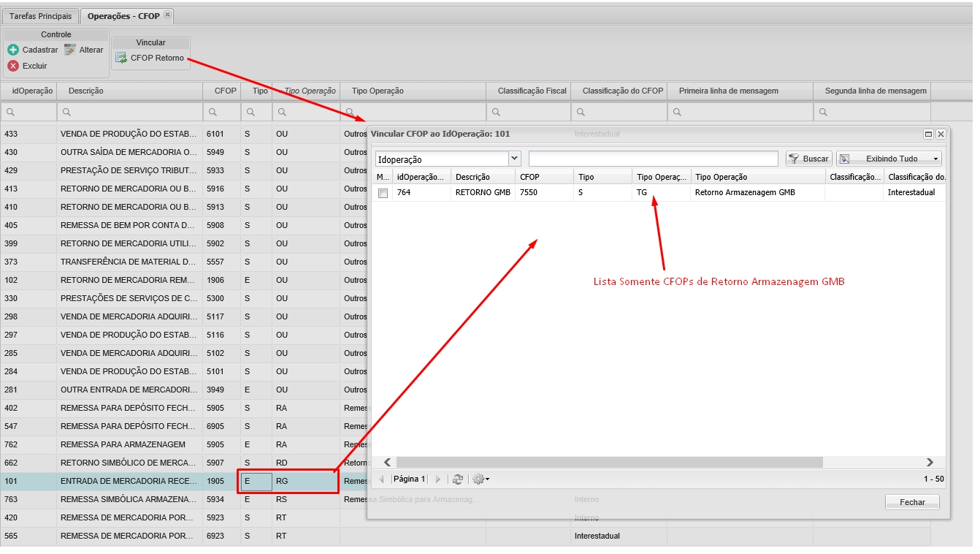The image size is (980, 554).
Task: Select dialog cell 'RETORNO GMB'
Action: 483,193
